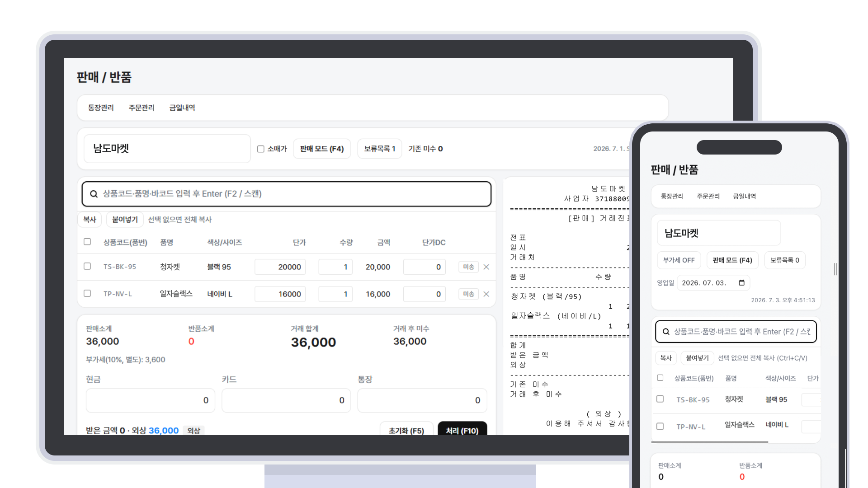
Task: Edit the 16000 unit price for 일자슬랙스
Action: click(280, 294)
